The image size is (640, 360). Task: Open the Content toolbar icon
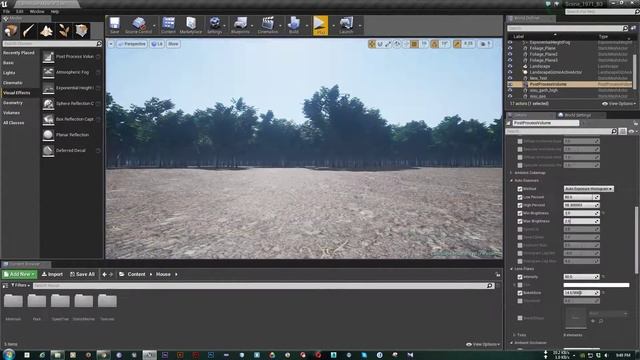[x=168, y=25]
